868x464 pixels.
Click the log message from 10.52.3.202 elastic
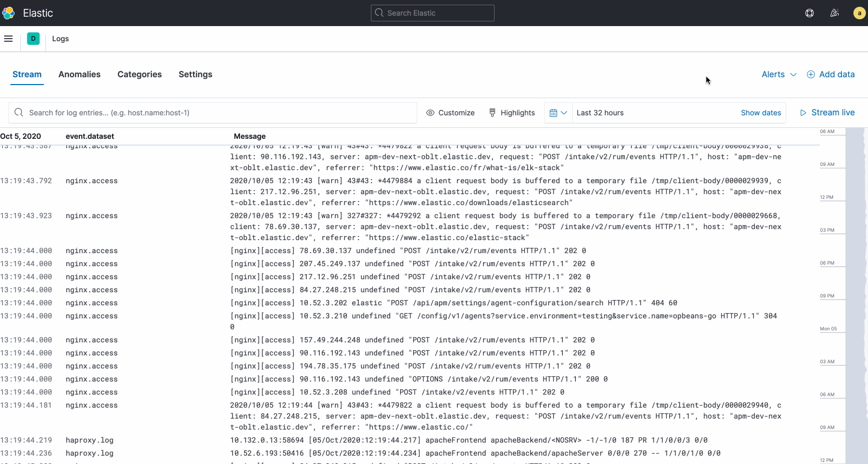pyautogui.click(x=453, y=303)
